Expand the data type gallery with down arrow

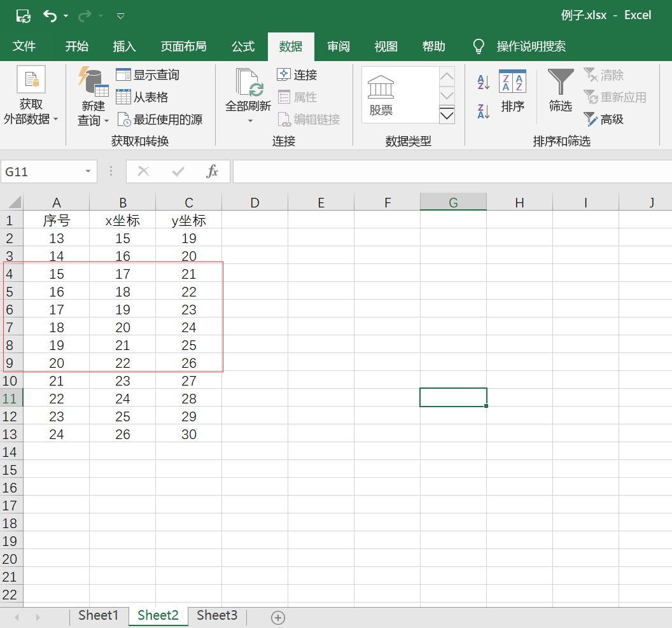click(x=447, y=115)
